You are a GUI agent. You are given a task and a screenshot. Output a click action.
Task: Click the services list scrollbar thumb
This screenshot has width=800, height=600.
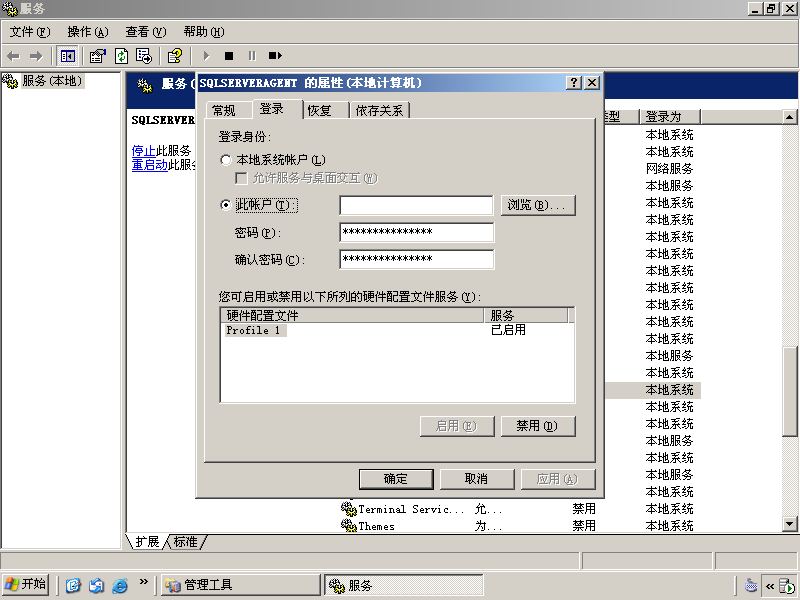pyautogui.click(x=790, y=391)
